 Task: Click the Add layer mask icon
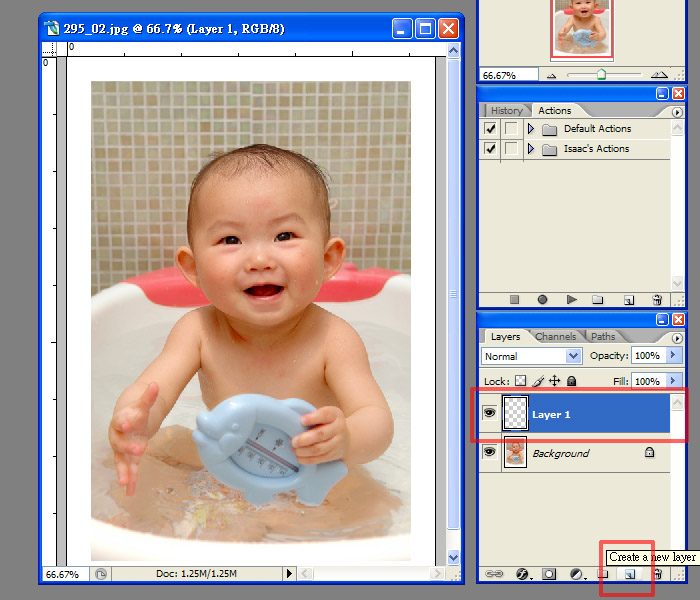pos(549,574)
